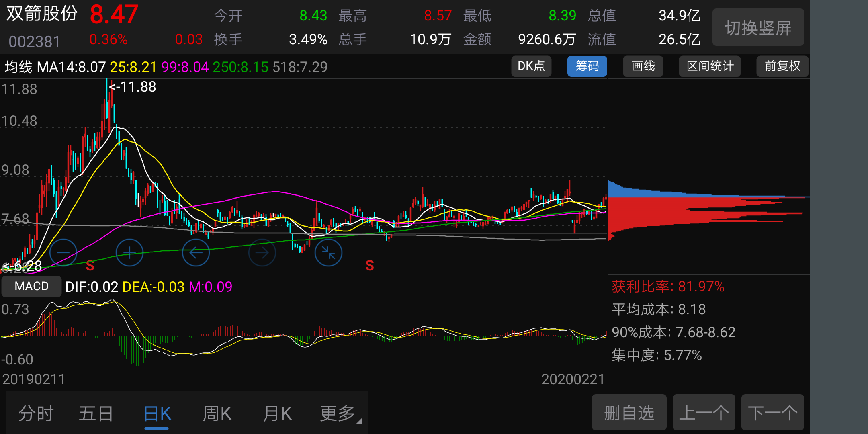868x434 pixels.
Task: Tap the stock code 002381
Action: click(x=34, y=41)
